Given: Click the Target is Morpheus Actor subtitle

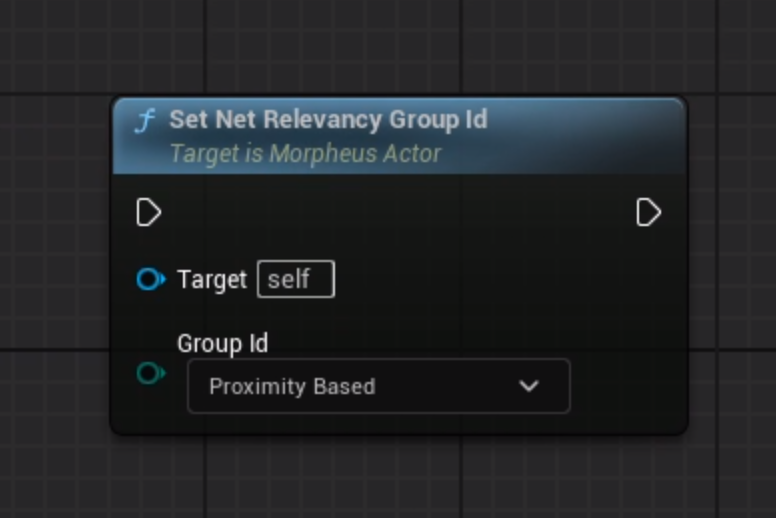Looking at the screenshot, I should (x=305, y=153).
